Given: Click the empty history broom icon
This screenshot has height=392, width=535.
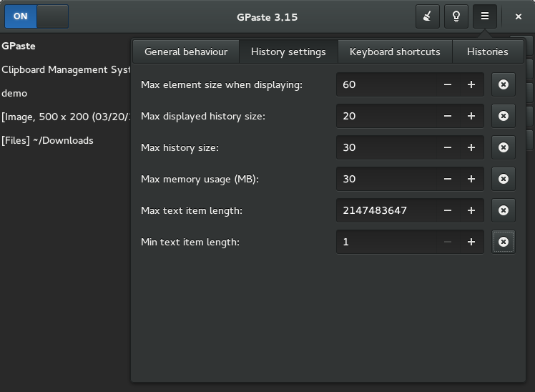Looking at the screenshot, I should [x=428, y=16].
